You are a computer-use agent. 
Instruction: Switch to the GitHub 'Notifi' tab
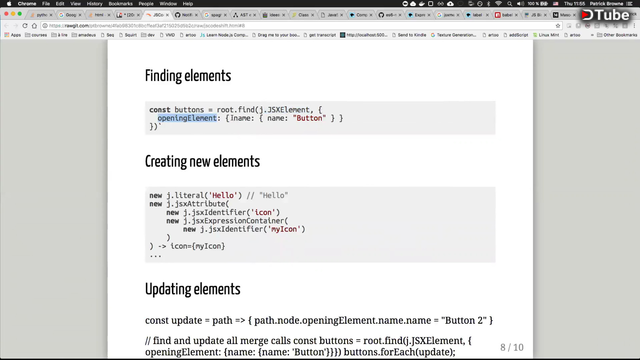(185, 15)
